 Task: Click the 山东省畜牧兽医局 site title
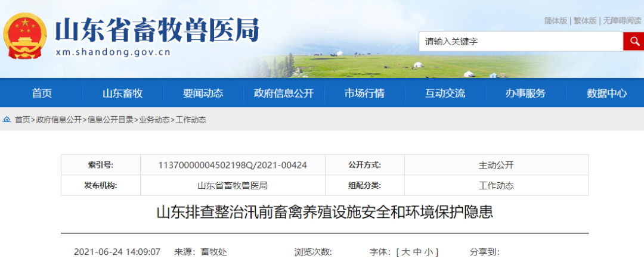[157, 30]
